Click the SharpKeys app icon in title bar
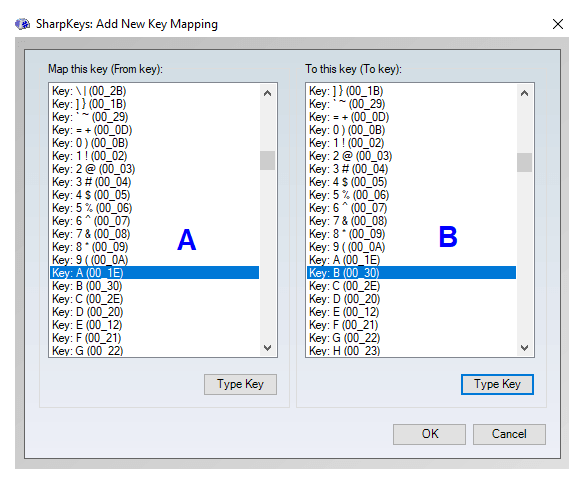The height and width of the screenshot is (487, 585). [23, 24]
